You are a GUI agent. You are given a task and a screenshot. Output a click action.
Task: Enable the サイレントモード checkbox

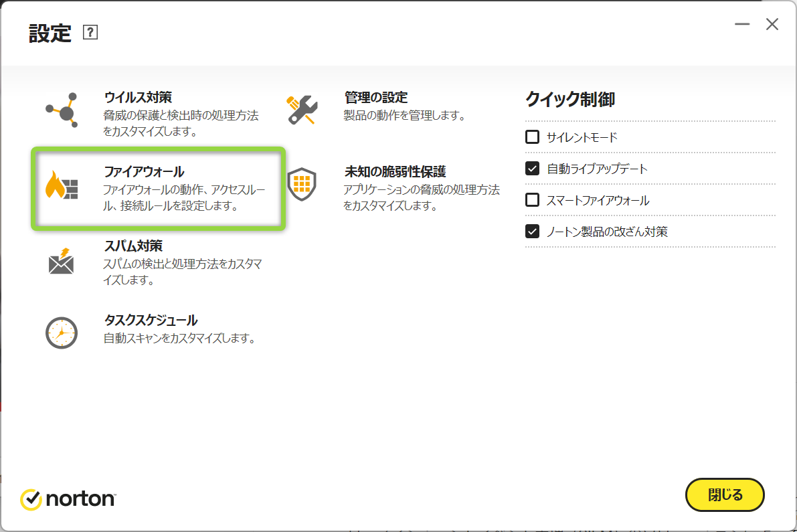coord(533,137)
